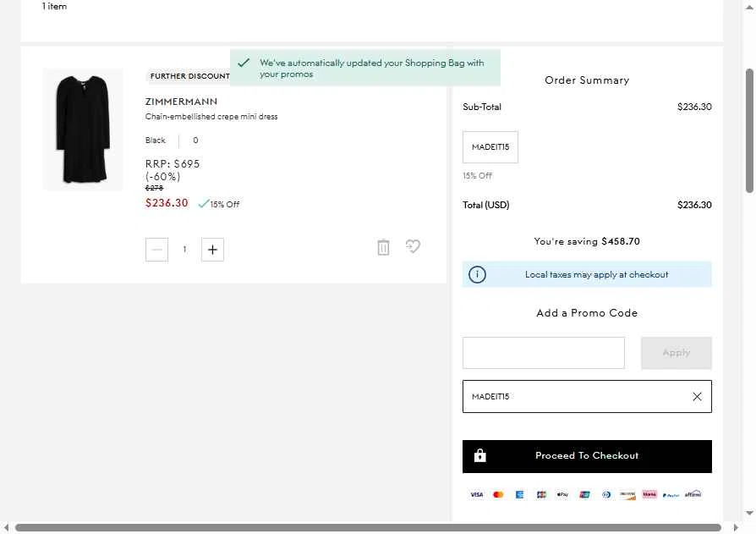Viewport: 756px width, 534px height.
Task: Click the Klarna payment icon
Action: click(649, 494)
